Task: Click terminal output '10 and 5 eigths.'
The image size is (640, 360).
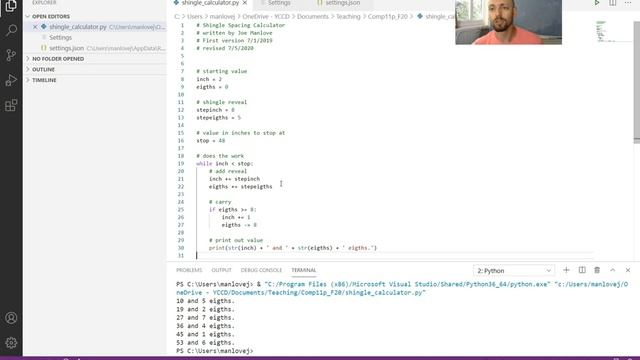Action: 206,301
